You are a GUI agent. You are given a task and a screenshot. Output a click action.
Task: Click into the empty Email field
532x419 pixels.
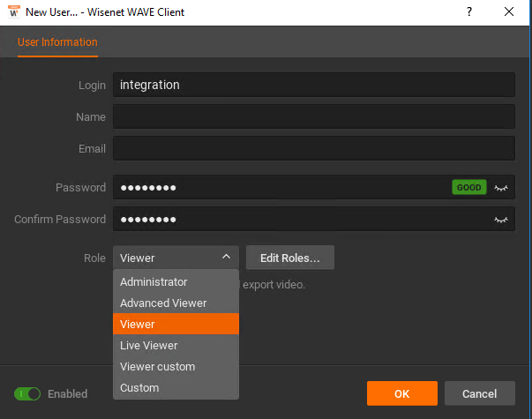(314, 148)
